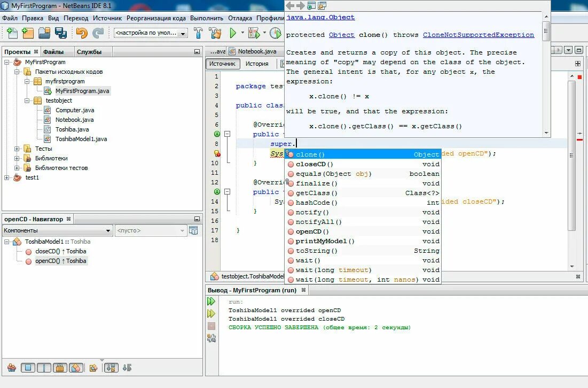
Task: Click the Clean and Build icon
Action: 215,33
